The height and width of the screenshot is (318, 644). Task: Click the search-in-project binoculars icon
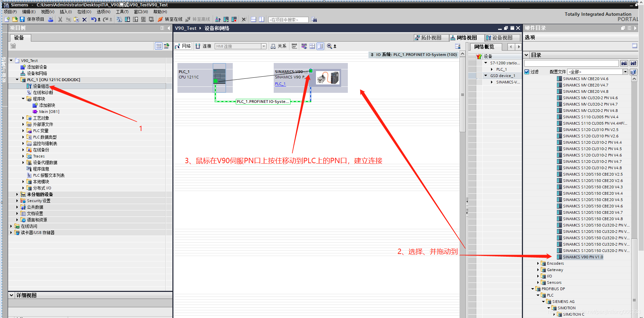[314, 20]
